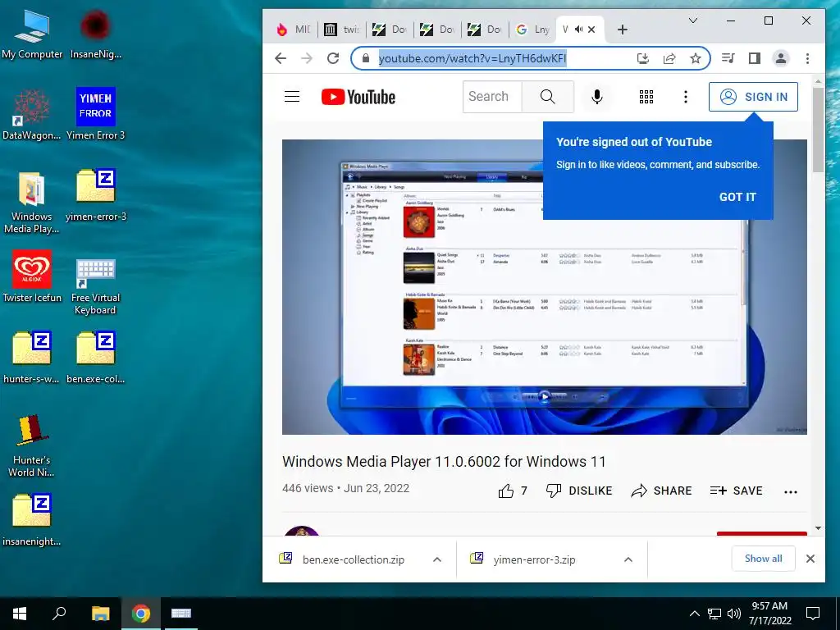Bookmark this page with the star icon
840x630 pixels.
(x=696, y=58)
